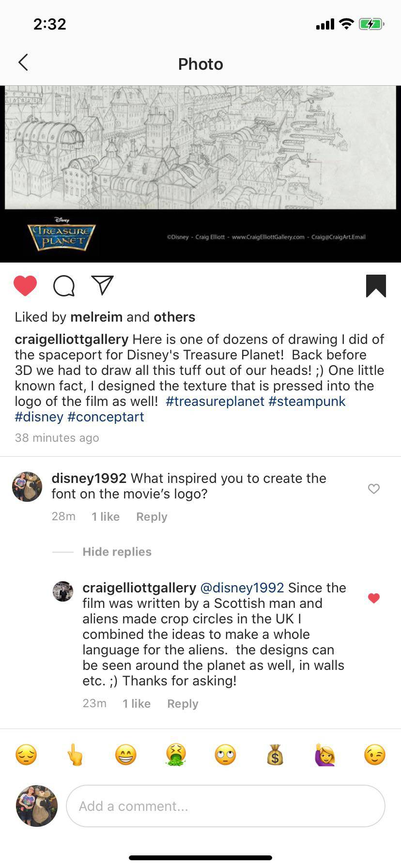The width and height of the screenshot is (401, 868).
Task: Tap the Add a comment field
Action: coord(225,806)
